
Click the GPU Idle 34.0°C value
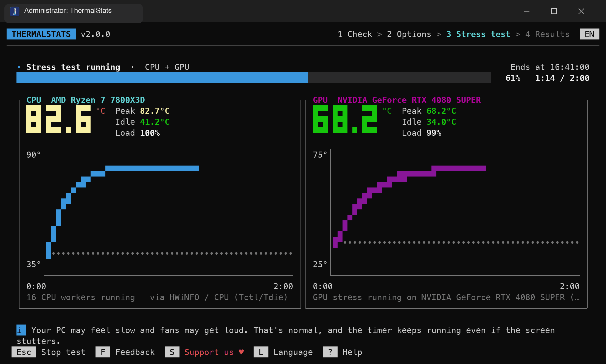(441, 122)
